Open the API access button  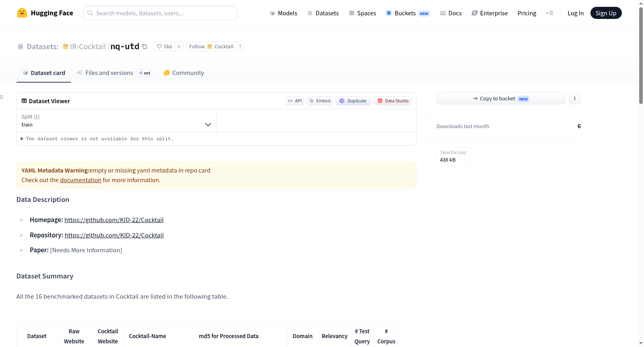pos(295,101)
